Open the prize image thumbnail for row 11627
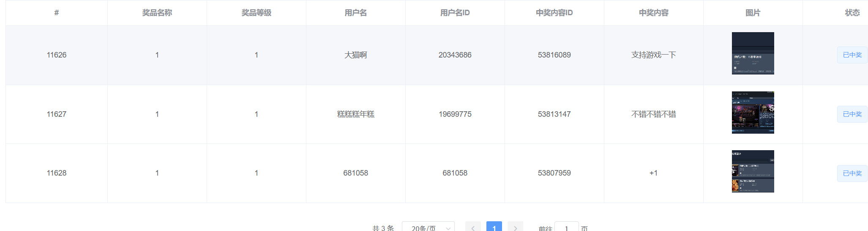This screenshot has height=231, width=868. tap(753, 113)
